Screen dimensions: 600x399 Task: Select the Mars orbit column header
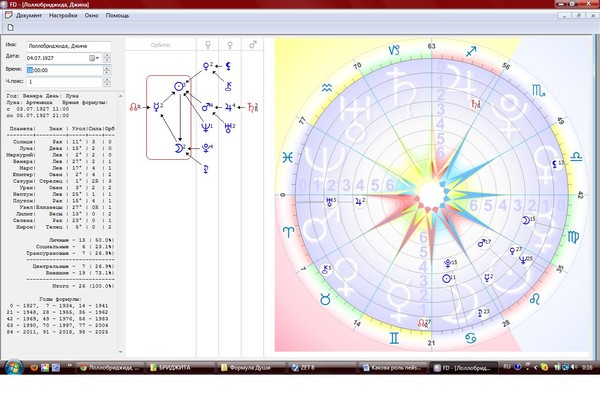(x=253, y=45)
